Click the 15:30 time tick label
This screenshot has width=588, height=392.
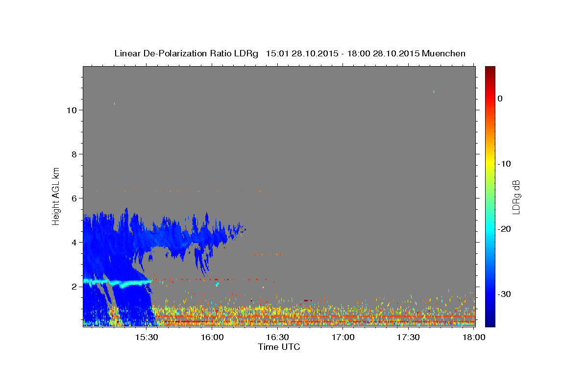point(147,337)
